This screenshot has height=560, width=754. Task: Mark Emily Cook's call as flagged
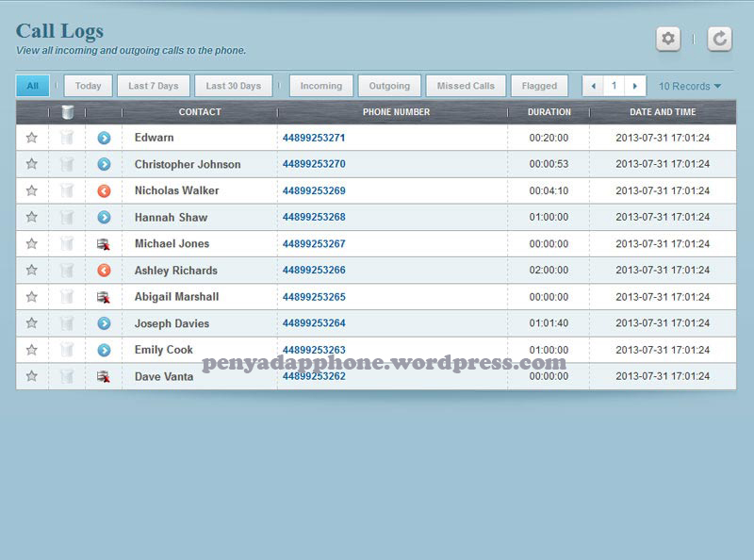[32, 350]
